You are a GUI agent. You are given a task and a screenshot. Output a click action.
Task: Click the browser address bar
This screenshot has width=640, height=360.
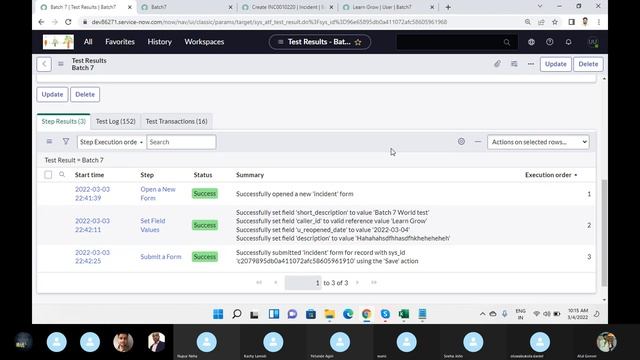(x=269, y=22)
